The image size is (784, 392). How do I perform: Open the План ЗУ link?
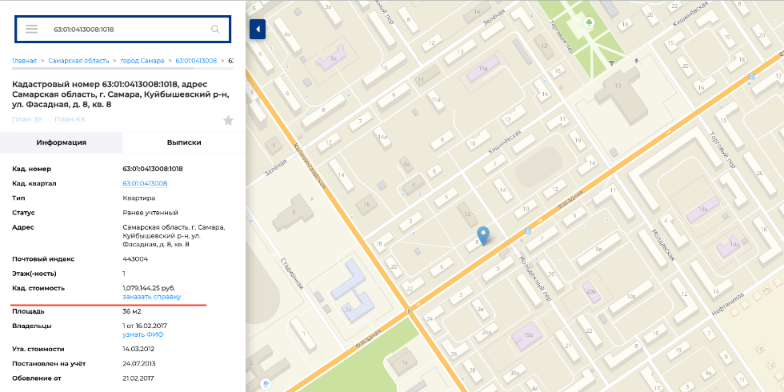point(27,119)
